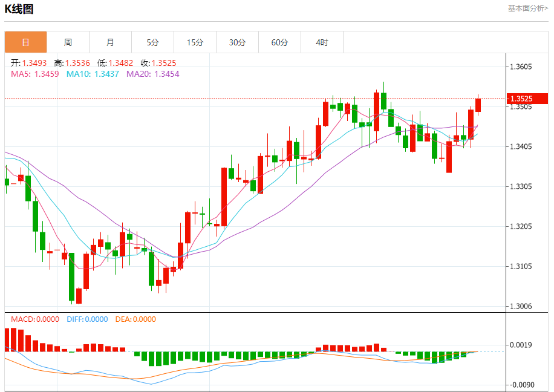Click the MA5 indicator label
This screenshot has width=554, height=392.
[x=35, y=74]
